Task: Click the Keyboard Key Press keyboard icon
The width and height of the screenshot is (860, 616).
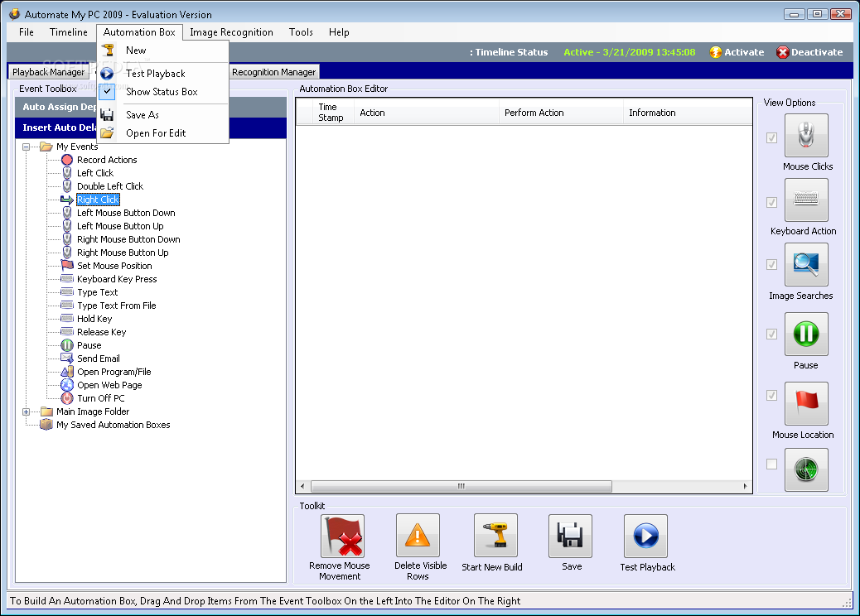Action: [x=67, y=279]
